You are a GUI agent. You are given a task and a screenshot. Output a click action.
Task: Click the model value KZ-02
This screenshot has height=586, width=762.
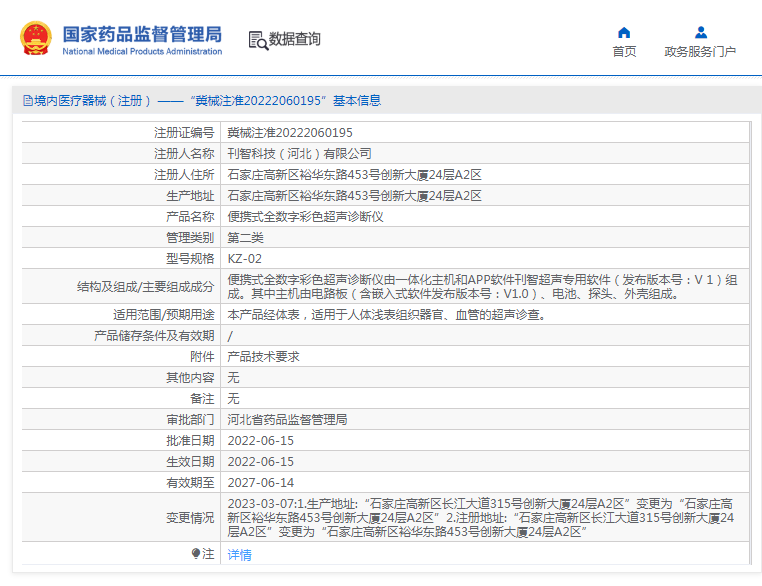click(x=245, y=259)
